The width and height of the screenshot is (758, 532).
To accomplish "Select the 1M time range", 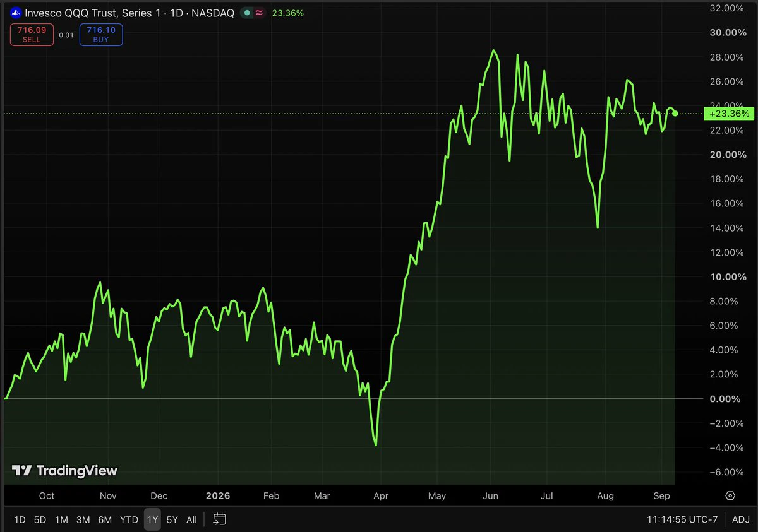I will click(61, 519).
